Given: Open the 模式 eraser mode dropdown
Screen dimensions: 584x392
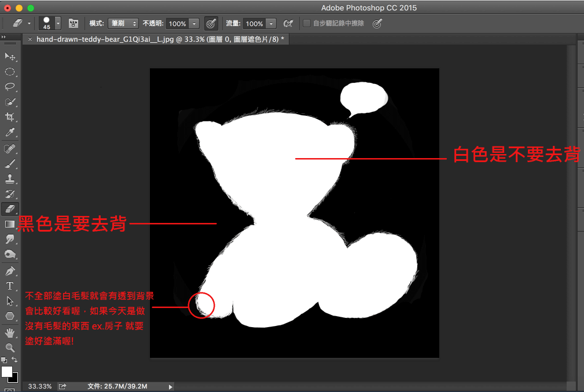Looking at the screenshot, I should tap(124, 24).
